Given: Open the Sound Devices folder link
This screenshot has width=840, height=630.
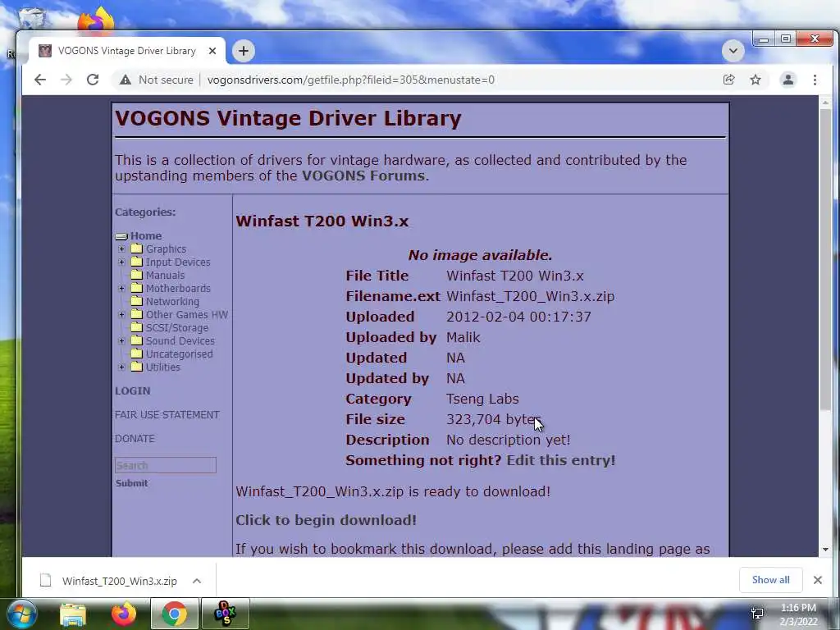Looking at the screenshot, I should (180, 340).
